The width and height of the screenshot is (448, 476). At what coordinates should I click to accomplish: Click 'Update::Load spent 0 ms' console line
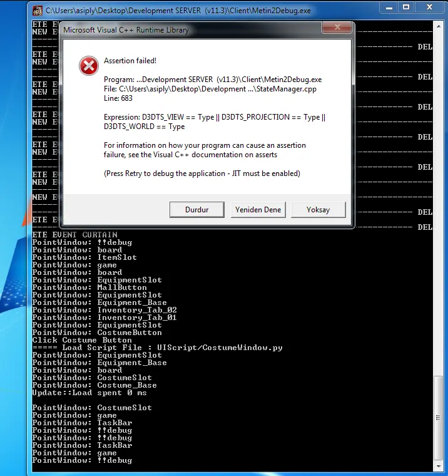[89, 393]
